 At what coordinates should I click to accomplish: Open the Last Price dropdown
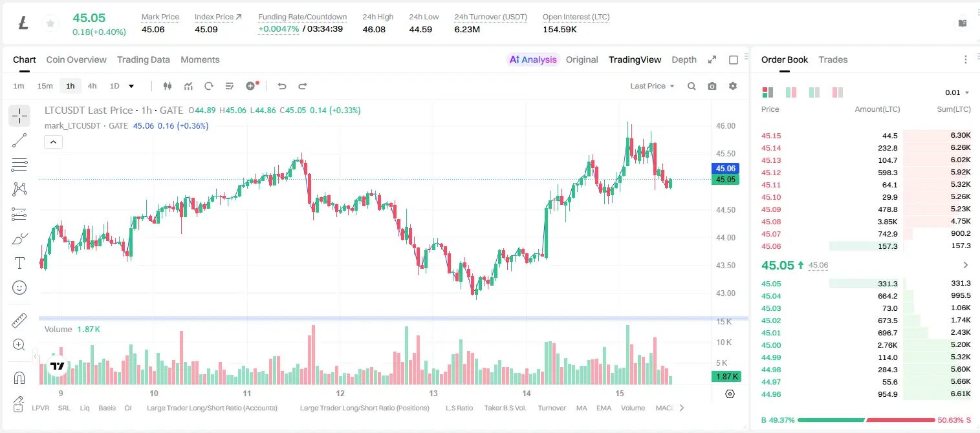tap(652, 86)
